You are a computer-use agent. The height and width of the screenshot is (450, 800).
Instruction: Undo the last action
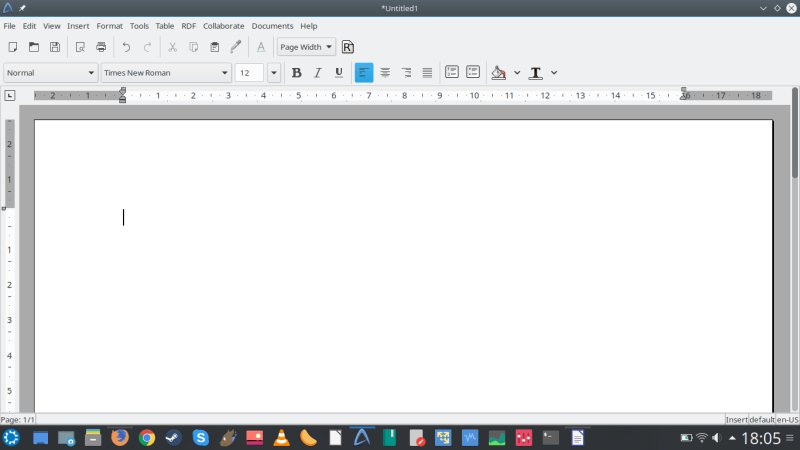(x=126, y=47)
